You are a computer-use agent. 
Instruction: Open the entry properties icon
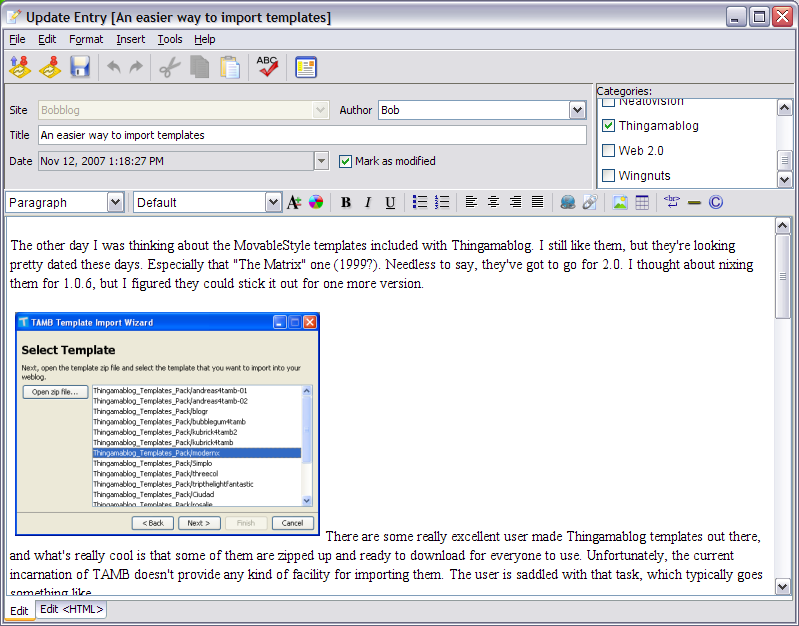306,67
